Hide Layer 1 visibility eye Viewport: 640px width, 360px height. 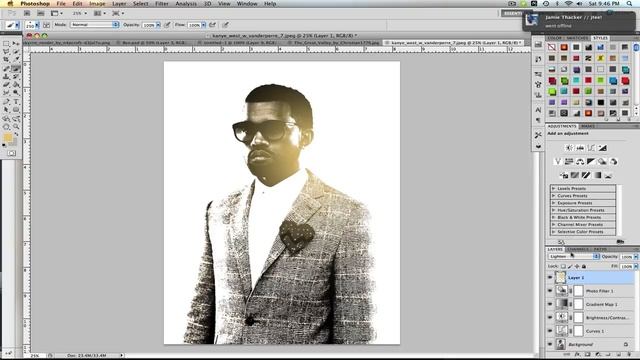(550, 278)
